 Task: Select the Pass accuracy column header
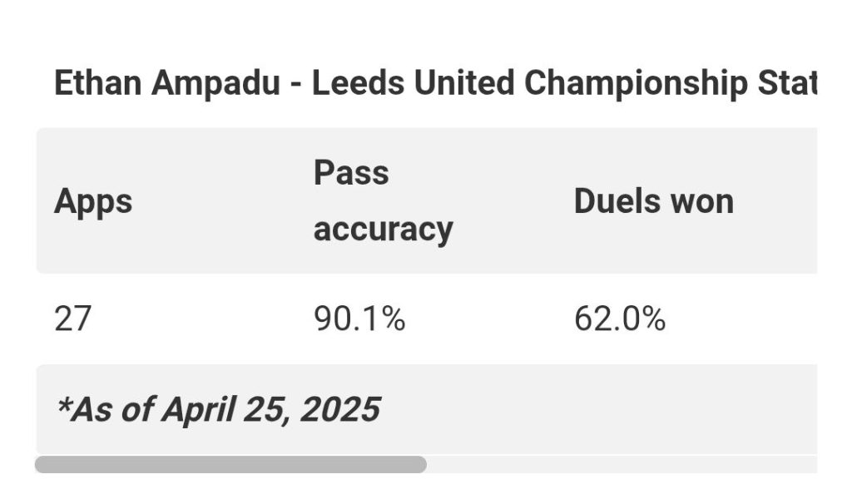tap(383, 201)
